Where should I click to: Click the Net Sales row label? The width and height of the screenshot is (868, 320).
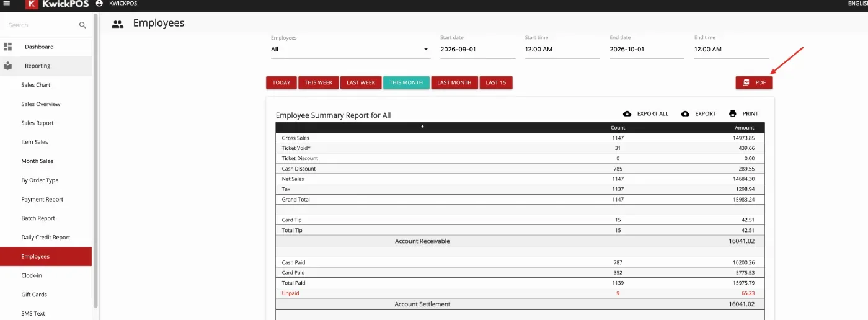coord(293,179)
